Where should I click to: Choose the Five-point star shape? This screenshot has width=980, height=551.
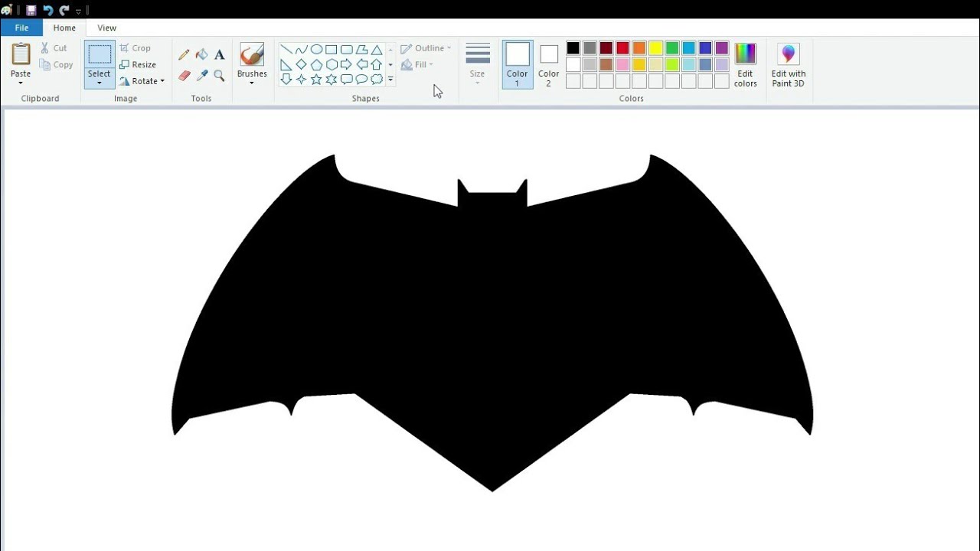[x=316, y=79]
